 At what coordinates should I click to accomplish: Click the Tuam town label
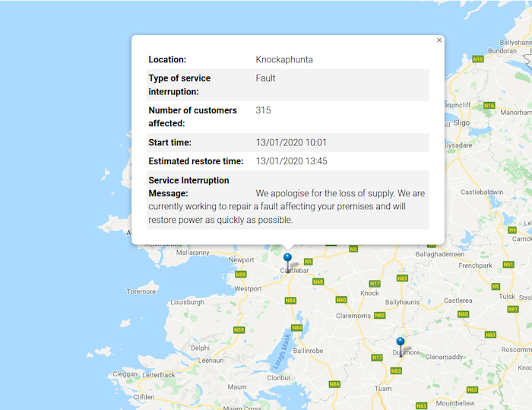pyautogui.click(x=383, y=389)
